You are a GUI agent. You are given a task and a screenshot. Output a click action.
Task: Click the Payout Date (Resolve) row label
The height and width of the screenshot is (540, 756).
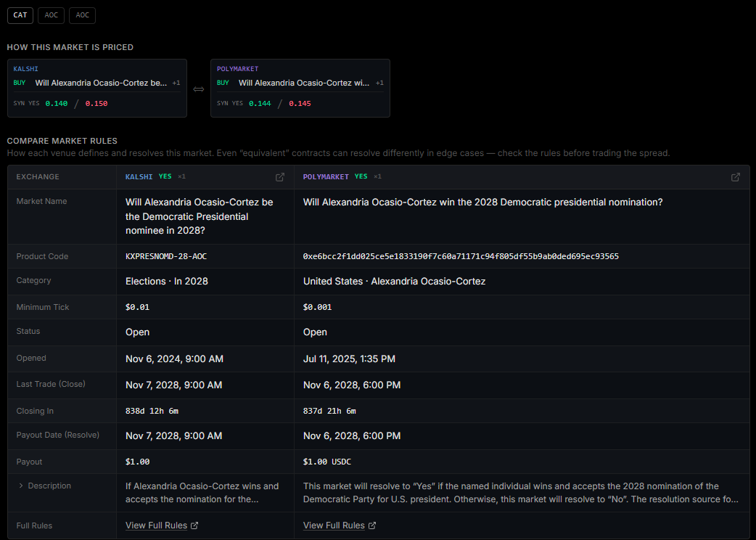pos(58,435)
